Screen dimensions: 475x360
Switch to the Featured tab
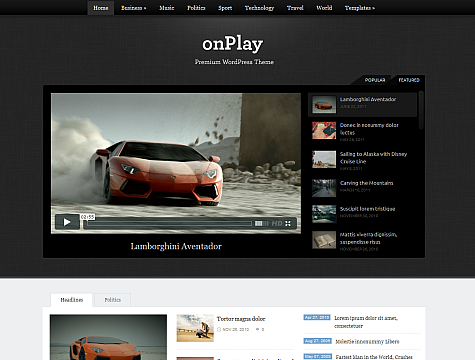pos(409,80)
